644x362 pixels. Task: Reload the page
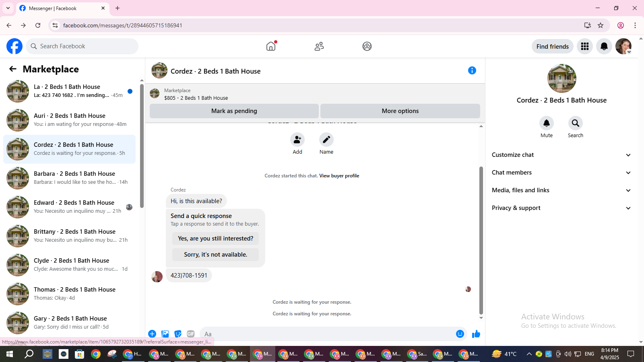[38, 25]
